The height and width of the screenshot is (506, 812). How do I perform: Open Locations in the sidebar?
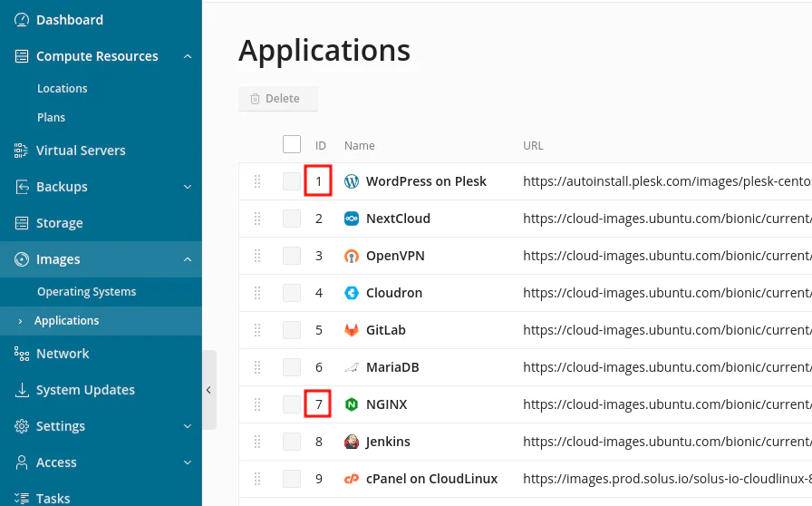click(x=63, y=88)
